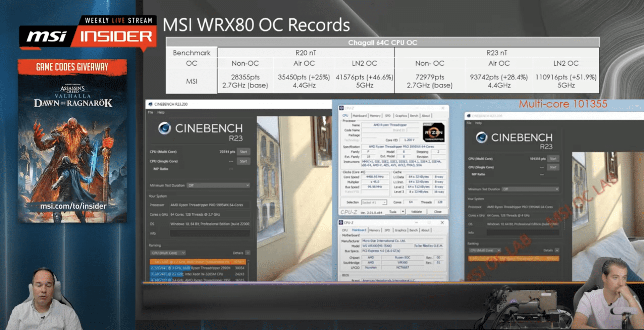644x330 pixels.
Task: Click the Ryzen Threadripper logo in CPU-Z
Action: coord(434,132)
